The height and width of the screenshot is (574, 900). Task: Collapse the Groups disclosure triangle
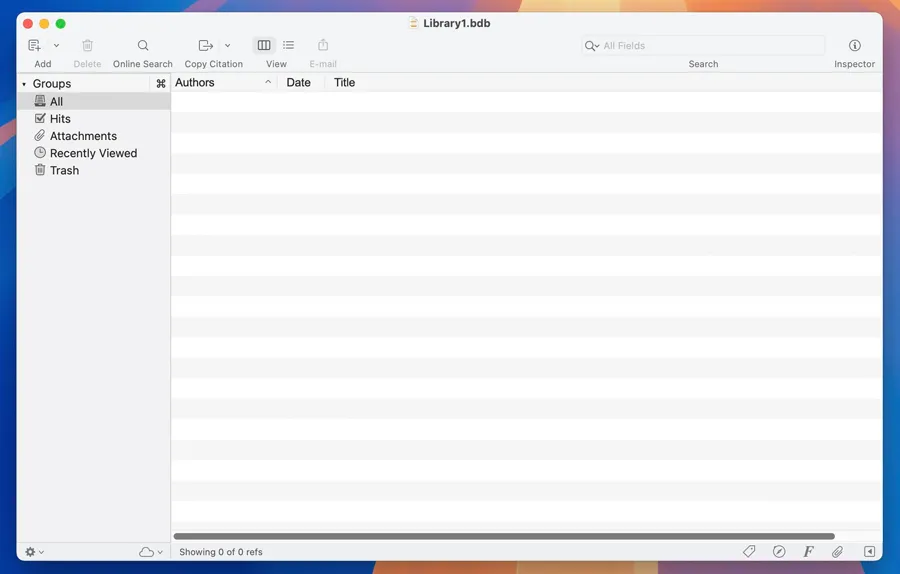click(24, 84)
